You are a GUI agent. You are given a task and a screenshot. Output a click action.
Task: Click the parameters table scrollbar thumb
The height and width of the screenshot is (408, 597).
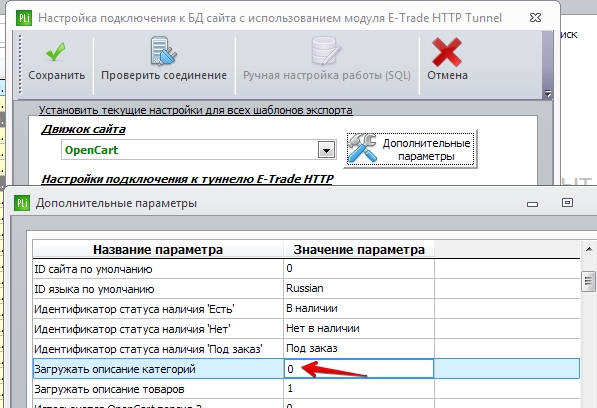click(589, 281)
